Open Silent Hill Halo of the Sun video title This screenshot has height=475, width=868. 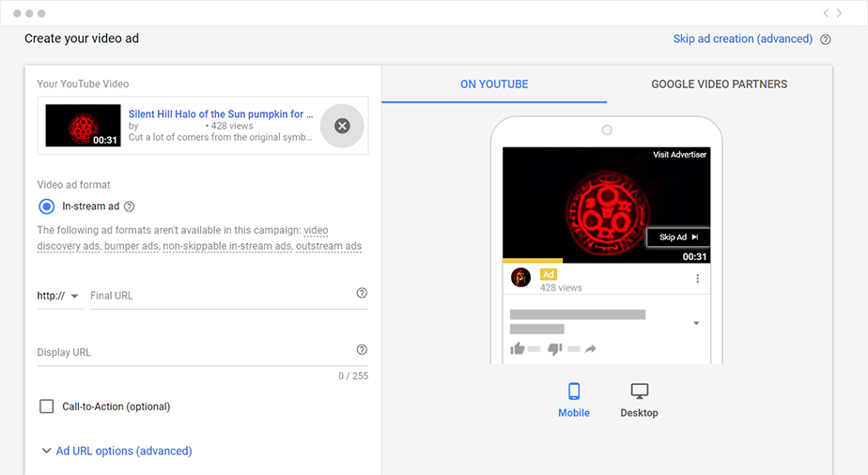[x=221, y=114]
